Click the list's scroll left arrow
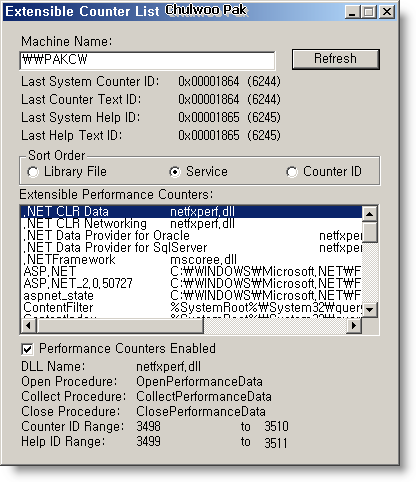The image size is (416, 482). pos(28,325)
